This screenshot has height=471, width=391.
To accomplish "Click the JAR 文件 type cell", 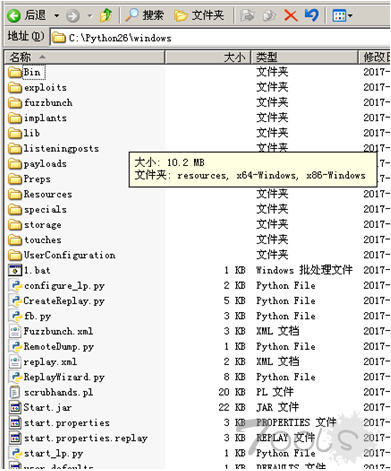I will 277,408.
